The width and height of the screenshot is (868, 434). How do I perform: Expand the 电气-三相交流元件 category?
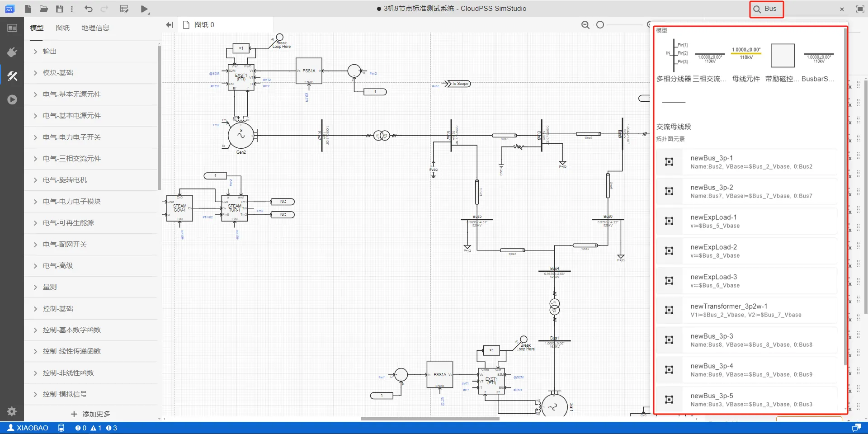pos(91,159)
